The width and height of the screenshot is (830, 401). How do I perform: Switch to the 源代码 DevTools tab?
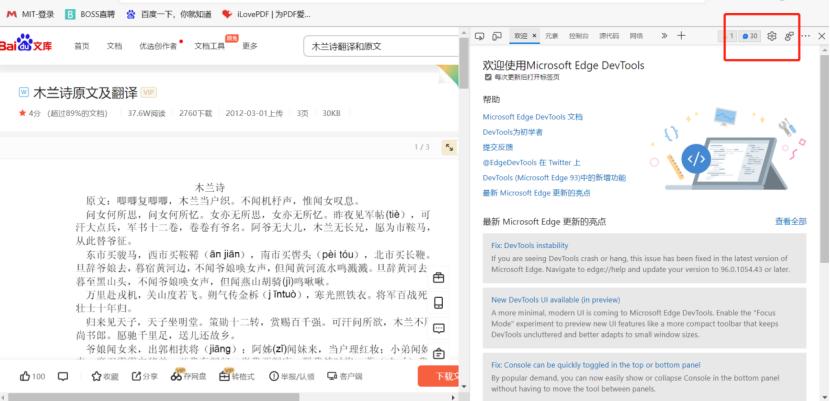click(x=609, y=36)
